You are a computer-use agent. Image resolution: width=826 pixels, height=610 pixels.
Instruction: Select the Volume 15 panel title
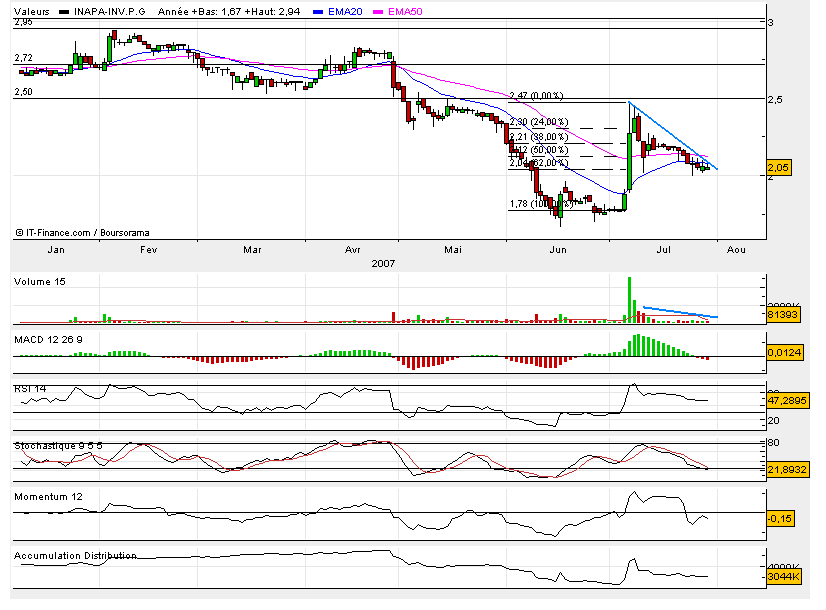[x=40, y=282]
